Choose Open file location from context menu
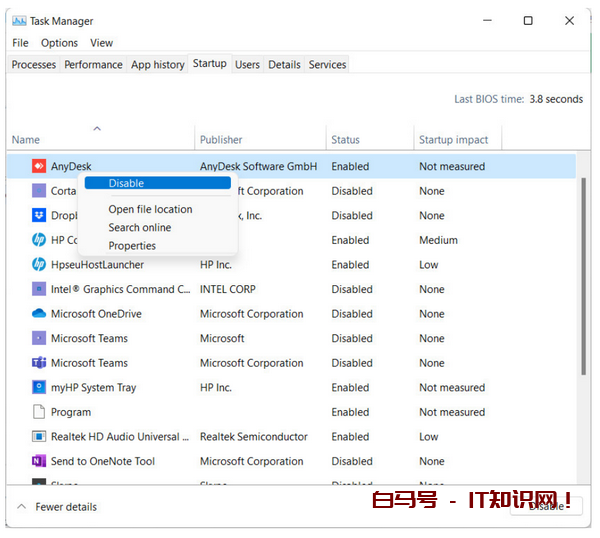This screenshot has width=600, height=538. tap(150, 209)
